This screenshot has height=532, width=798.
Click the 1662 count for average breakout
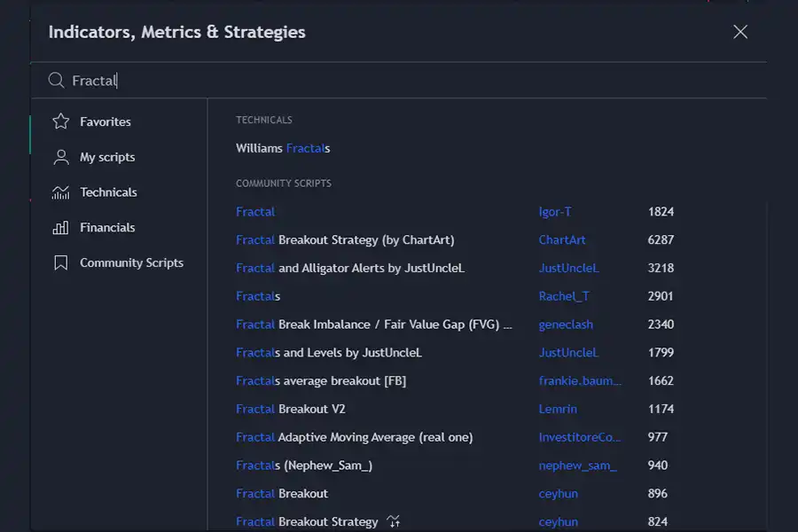click(x=661, y=380)
